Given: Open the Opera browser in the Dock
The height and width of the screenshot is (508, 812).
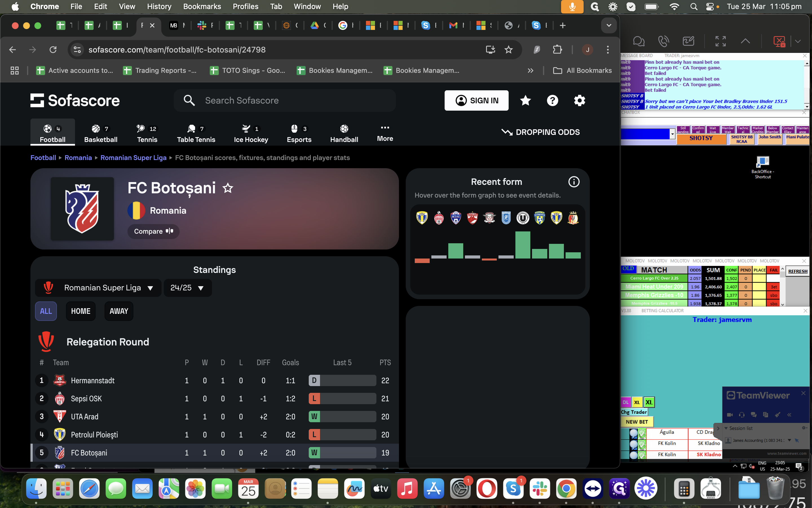Looking at the screenshot, I should [x=487, y=489].
